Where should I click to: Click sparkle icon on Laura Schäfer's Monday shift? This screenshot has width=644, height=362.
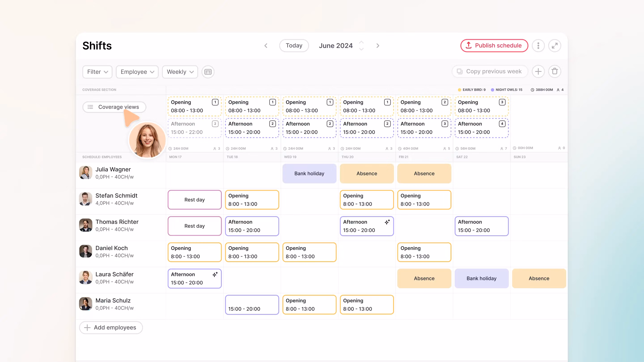coord(215,274)
